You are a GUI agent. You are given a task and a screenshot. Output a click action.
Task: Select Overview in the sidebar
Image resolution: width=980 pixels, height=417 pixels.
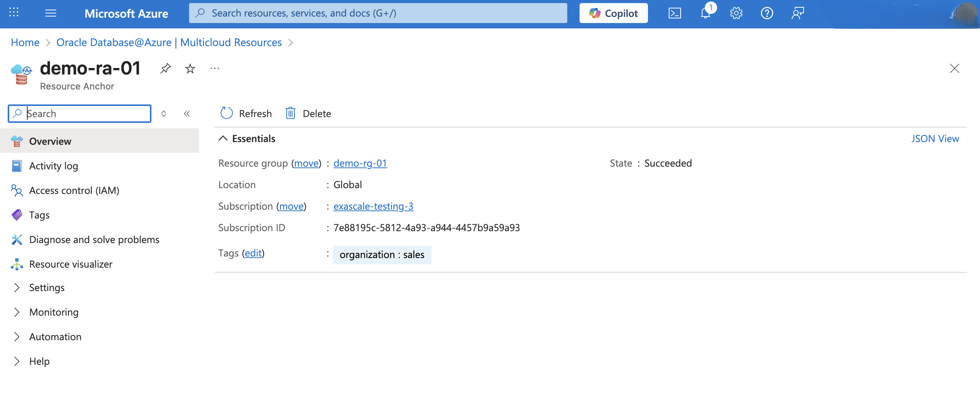[100, 141]
